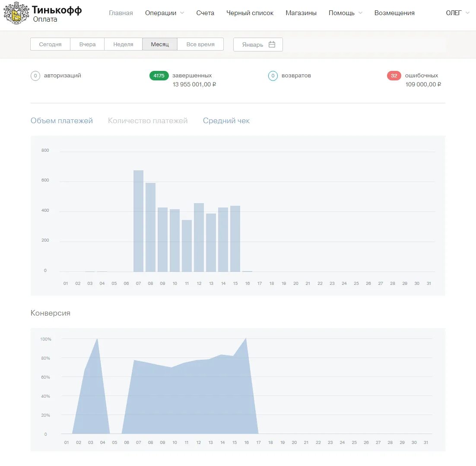Open the Главная menu item
Screen dimensions: 476x466
click(121, 13)
